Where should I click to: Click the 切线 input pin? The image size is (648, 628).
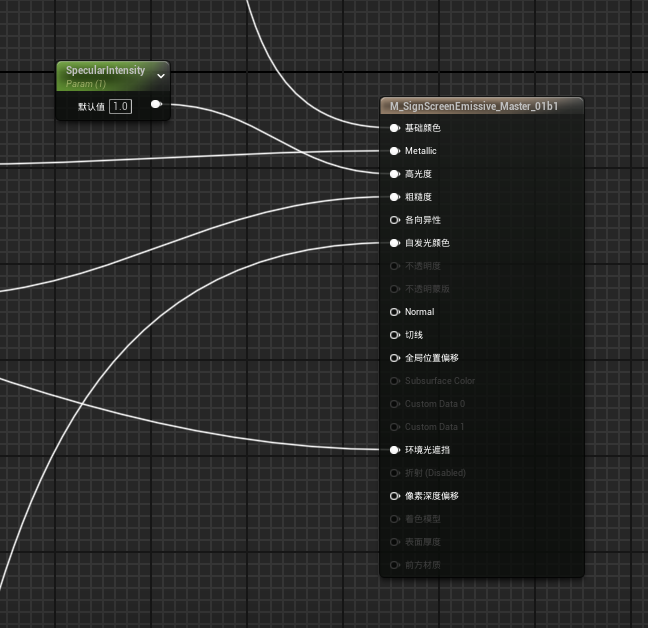395,335
